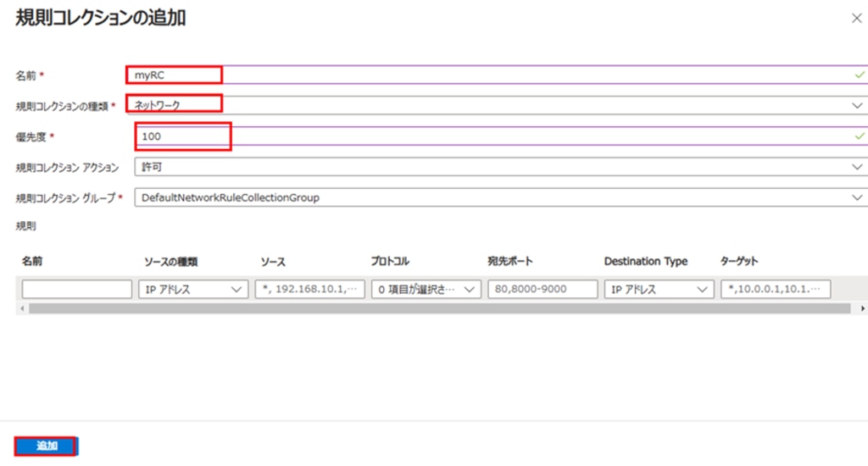Click the name field containing myRC

coord(497,75)
